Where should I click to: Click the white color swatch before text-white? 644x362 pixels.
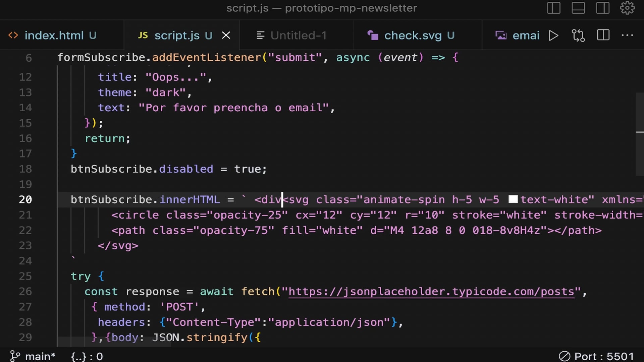point(513,199)
